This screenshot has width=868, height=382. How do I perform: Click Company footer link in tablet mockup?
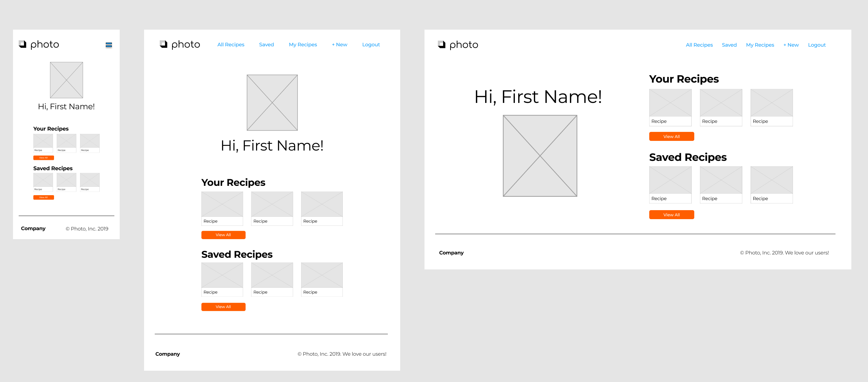pos(167,354)
